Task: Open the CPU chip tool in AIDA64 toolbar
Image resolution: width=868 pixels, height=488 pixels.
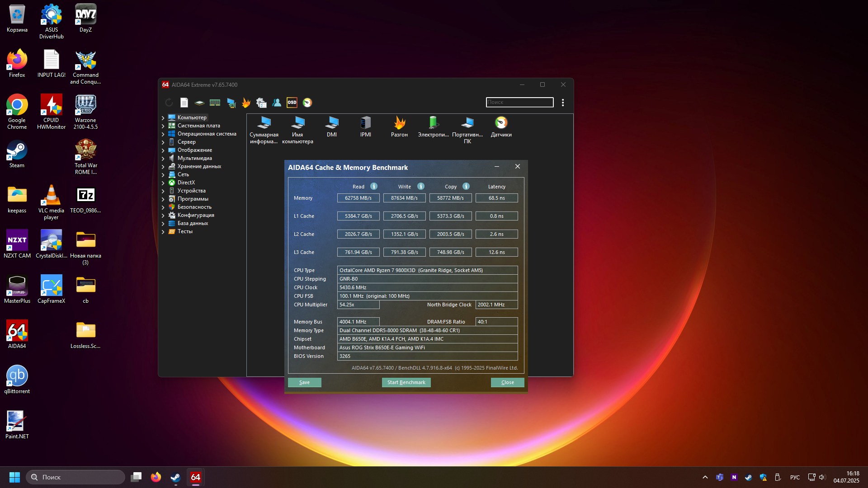Action: (199, 103)
